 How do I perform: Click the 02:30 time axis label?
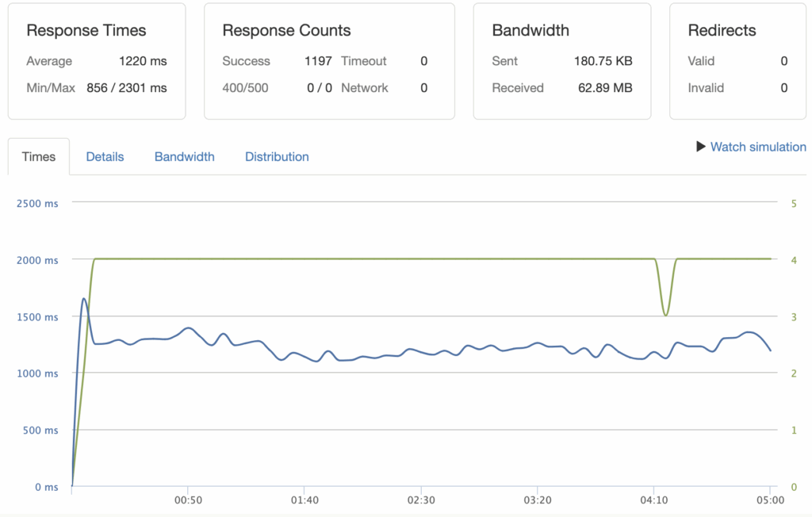tap(420, 501)
